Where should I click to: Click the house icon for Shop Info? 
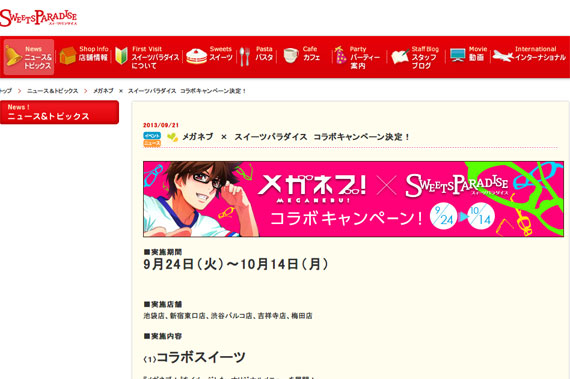pyautogui.click(x=68, y=56)
